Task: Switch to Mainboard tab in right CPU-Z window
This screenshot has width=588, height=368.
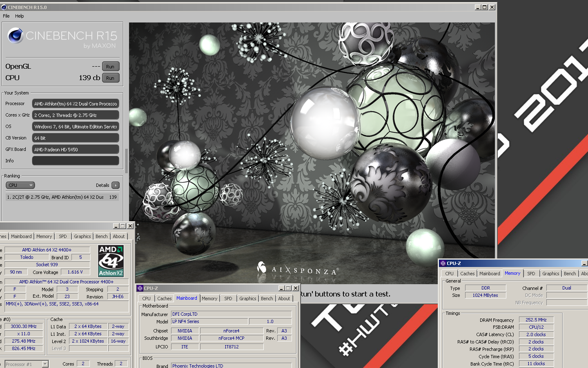Action: coord(490,274)
